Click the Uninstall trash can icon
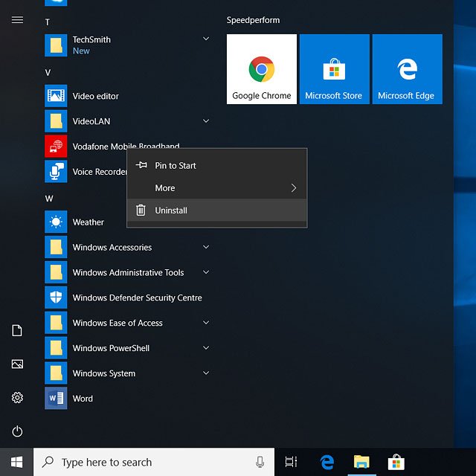Viewport: 476px width, 476px height. point(141,210)
